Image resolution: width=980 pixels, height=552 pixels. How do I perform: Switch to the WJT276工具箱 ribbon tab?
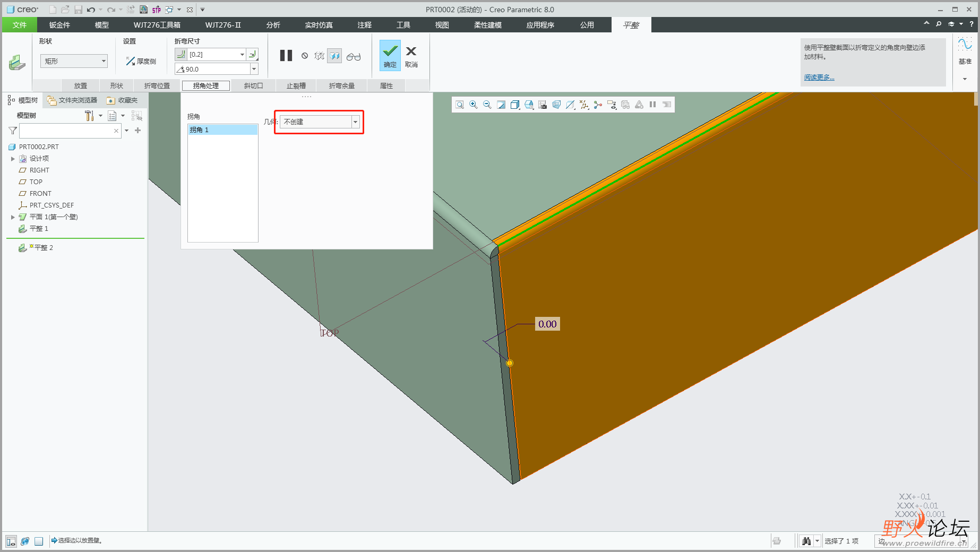[x=157, y=25]
